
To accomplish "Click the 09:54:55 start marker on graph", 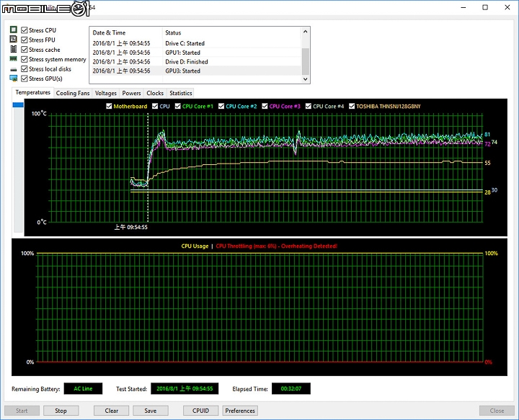I will pos(131,227).
